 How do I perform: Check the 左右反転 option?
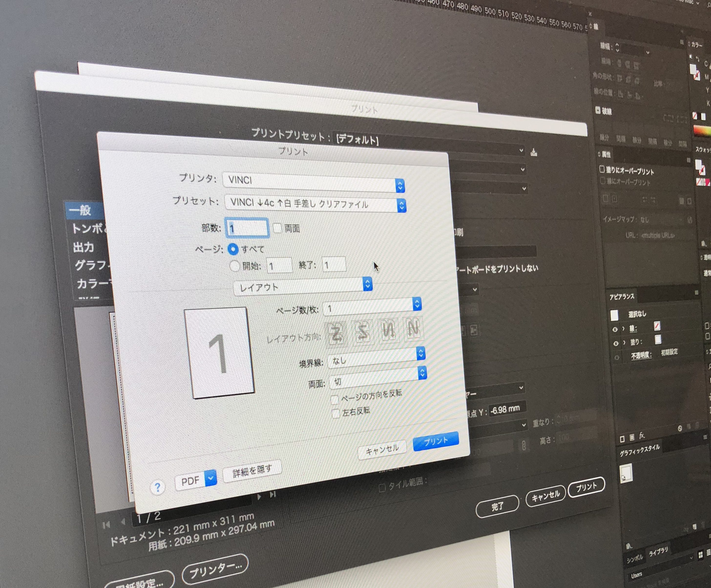(x=335, y=414)
